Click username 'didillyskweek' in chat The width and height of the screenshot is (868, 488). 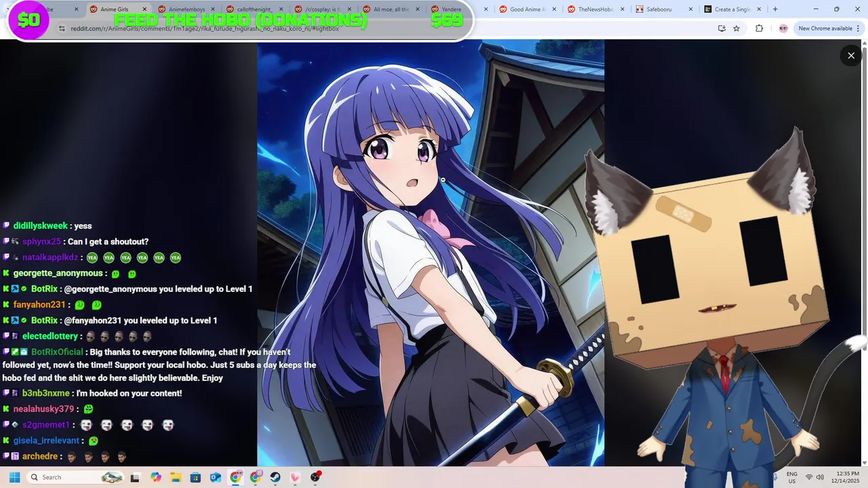click(x=41, y=226)
